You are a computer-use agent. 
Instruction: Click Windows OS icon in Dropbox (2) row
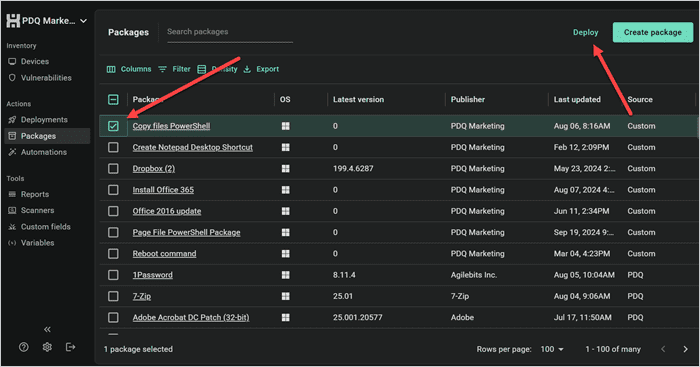pyautogui.click(x=286, y=168)
